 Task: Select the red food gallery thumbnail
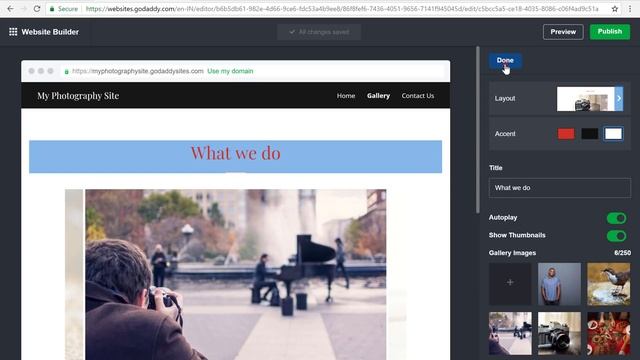(609, 333)
